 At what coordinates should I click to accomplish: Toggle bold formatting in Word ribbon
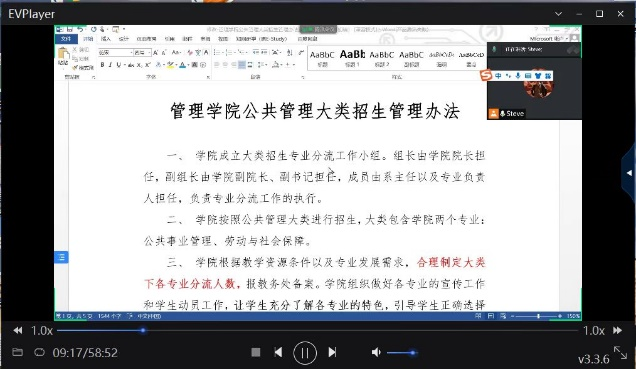103,65
